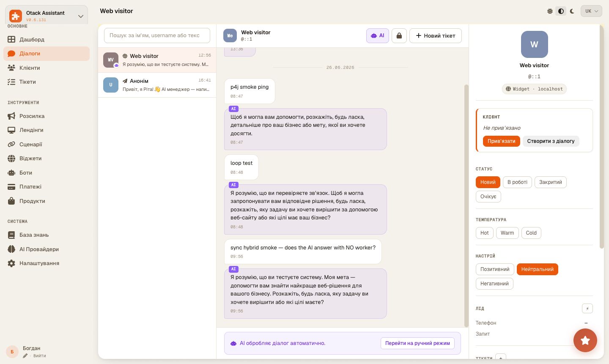Open the Анонім dialog at 16:41
This screenshot has width=609, height=364.
[x=157, y=85]
